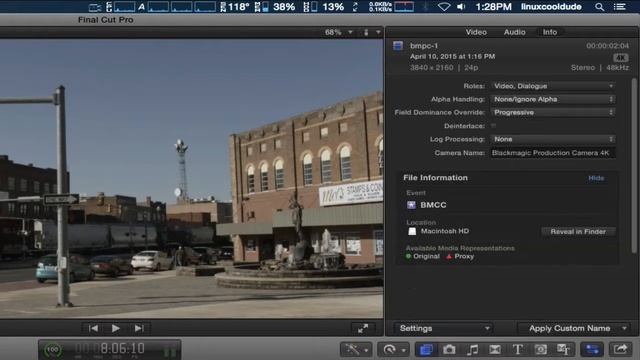Click Reveal in Finder button

pos(578,231)
